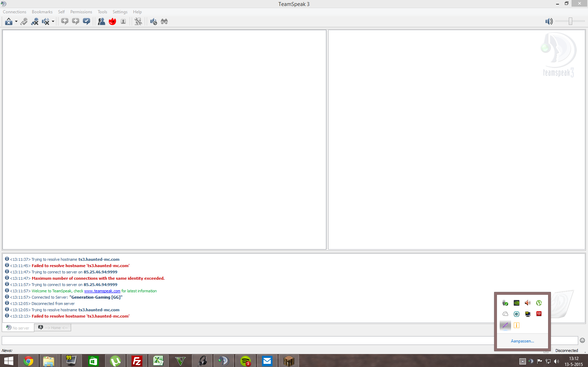Click 'Aanpassen...' in the tray popup
Image resolution: width=588 pixels, height=367 pixels.
click(523, 341)
